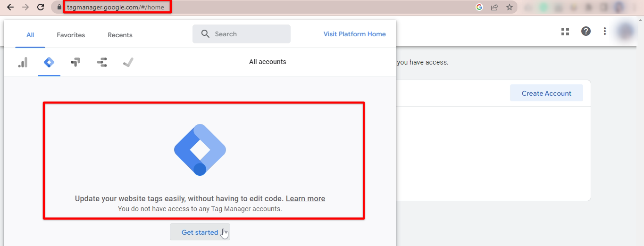This screenshot has width=644, height=246.
Task: Click the share page icon
Action: coord(494,7)
